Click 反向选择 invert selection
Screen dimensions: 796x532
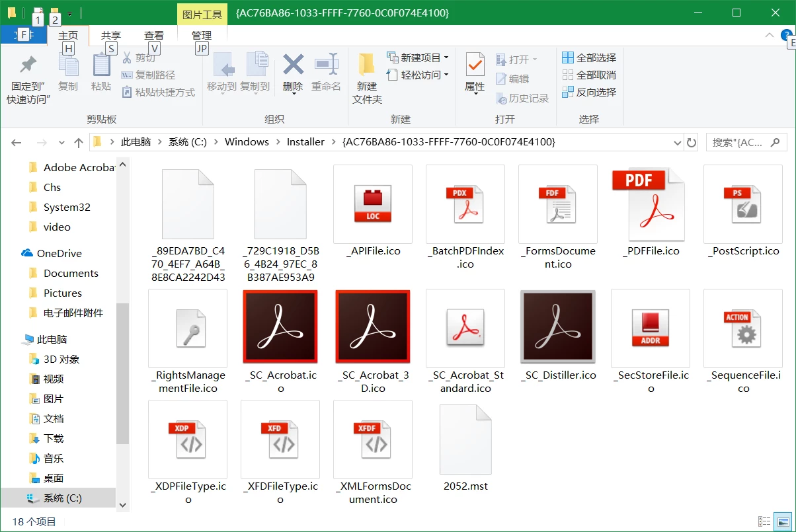tap(589, 92)
